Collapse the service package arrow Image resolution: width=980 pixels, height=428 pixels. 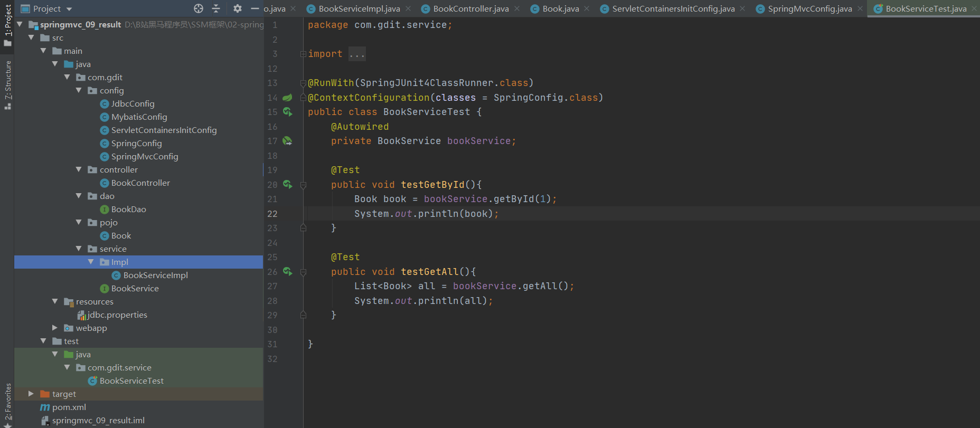point(79,249)
